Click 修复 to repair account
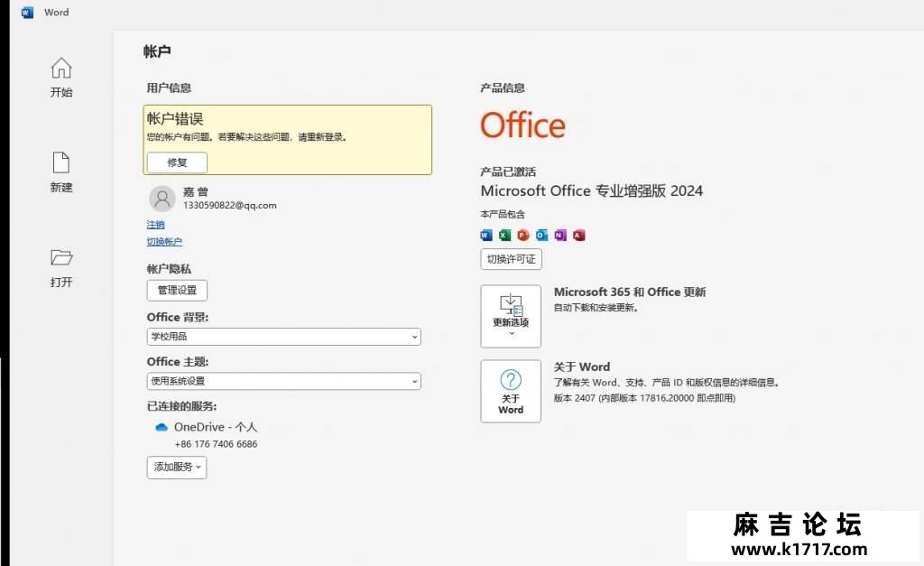 (x=177, y=162)
